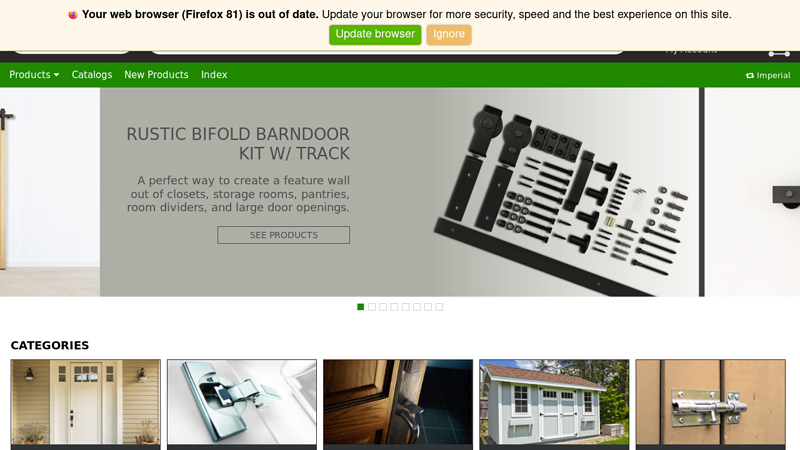Click the SEE PRODUCTS button
The image size is (800, 450).
284,235
